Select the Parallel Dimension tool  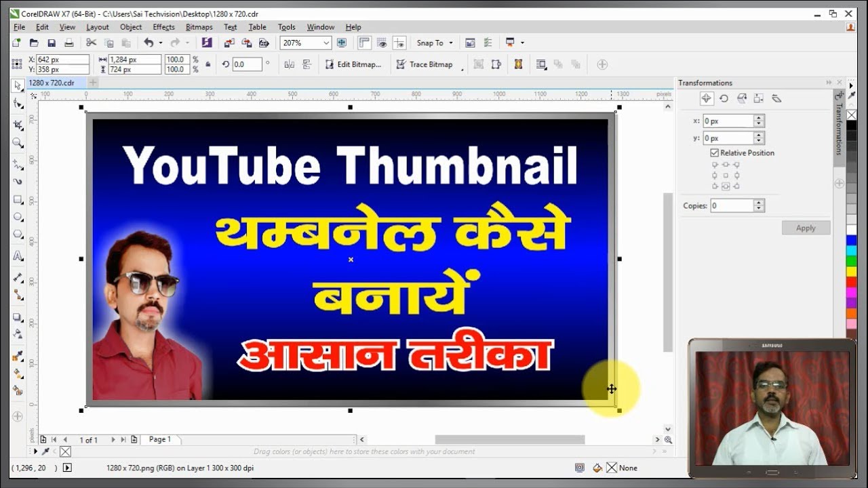pyautogui.click(x=18, y=277)
